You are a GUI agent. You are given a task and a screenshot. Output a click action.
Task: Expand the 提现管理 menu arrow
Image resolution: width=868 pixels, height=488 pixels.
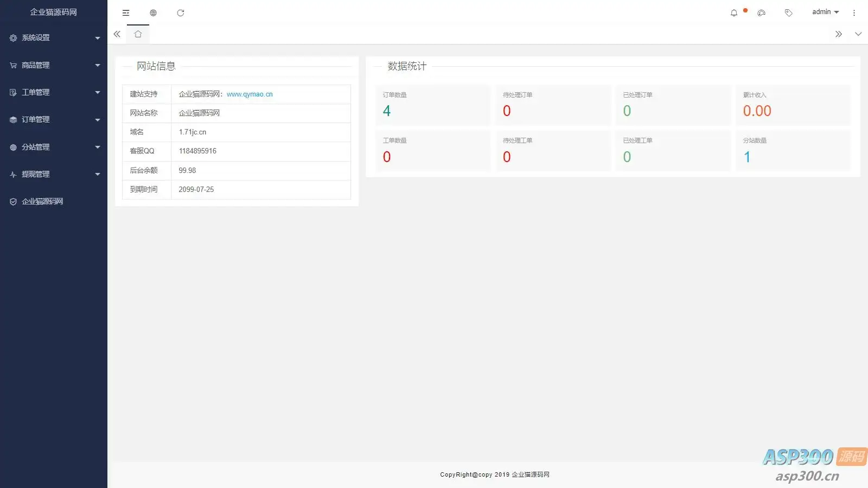pos(98,174)
